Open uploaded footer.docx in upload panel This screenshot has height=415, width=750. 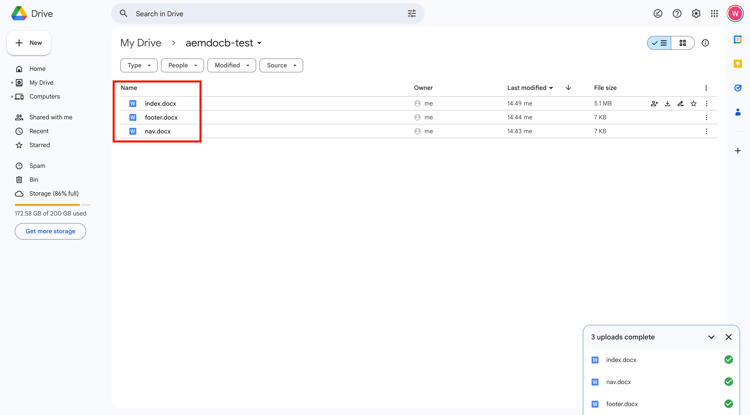click(662, 404)
